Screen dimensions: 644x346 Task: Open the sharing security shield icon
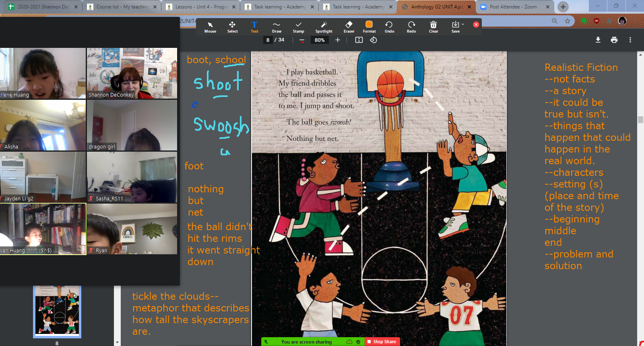click(358, 342)
